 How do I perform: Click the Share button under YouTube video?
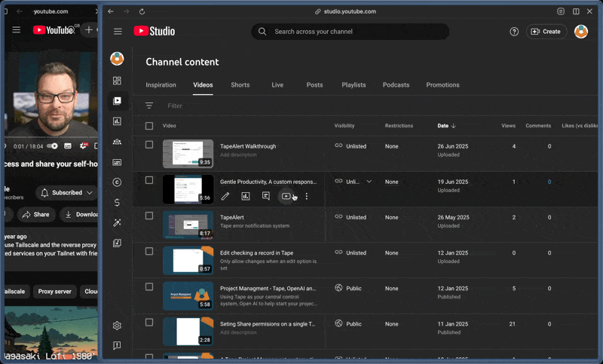click(x=35, y=215)
